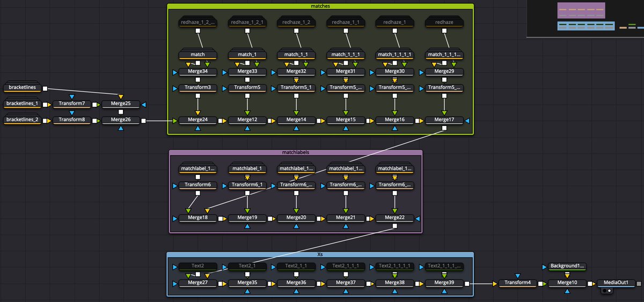644x302 pixels.
Task: Click the output square below Merge17
Action: pos(444,129)
